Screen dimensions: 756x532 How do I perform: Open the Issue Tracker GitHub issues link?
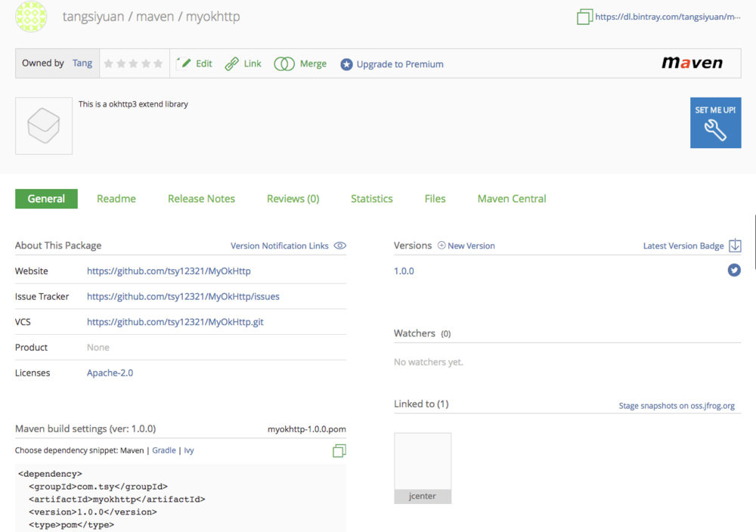point(183,296)
